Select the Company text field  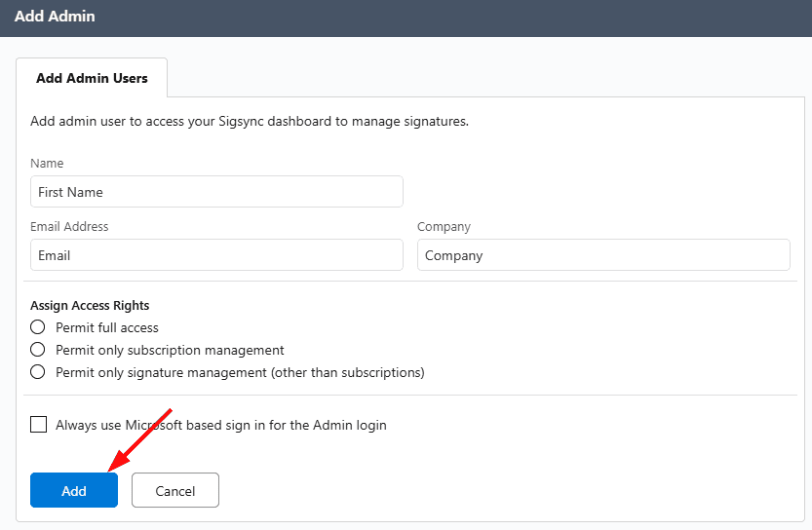(602, 255)
